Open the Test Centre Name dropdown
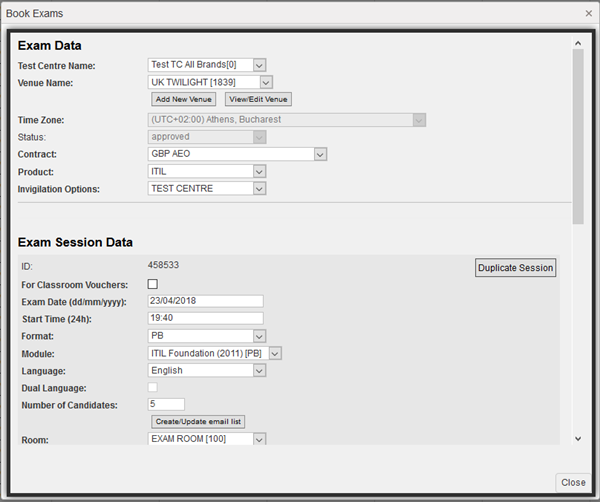Screen dimensions: 600x502 coord(207,65)
